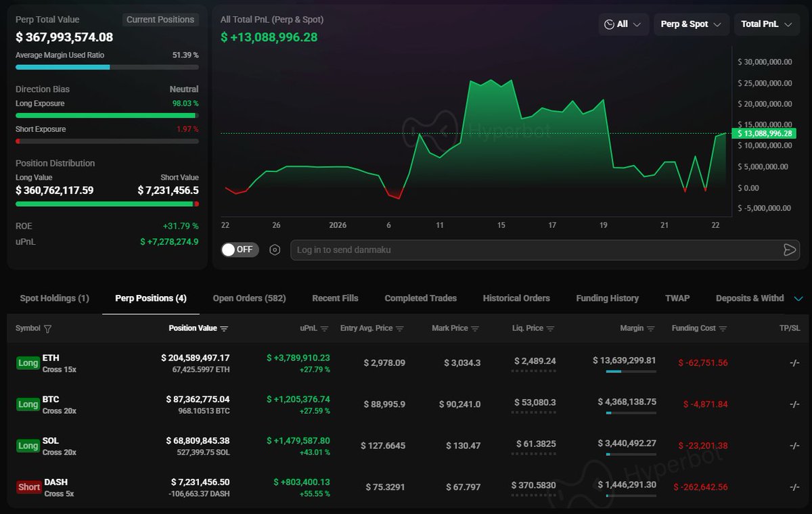Sort by Liq. Price column icon
Screen dimensions: 812x514
pos(550,329)
